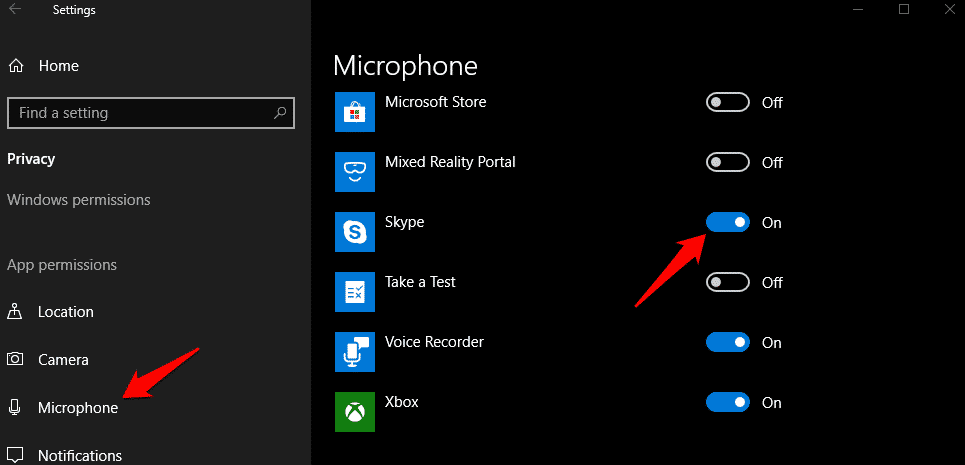Screen dimensions: 965x465
Task: Open Location privacy settings
Action: 65,312
